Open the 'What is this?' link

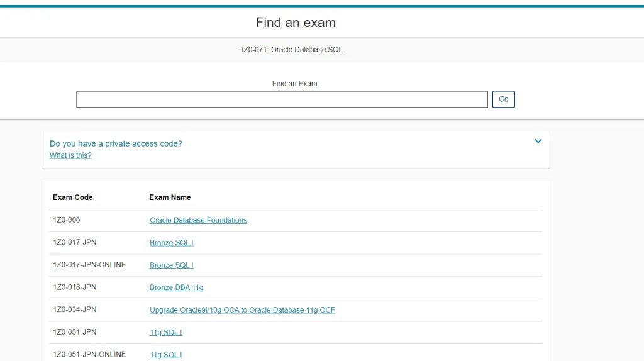pyautogui.click(x=70, y=155)
